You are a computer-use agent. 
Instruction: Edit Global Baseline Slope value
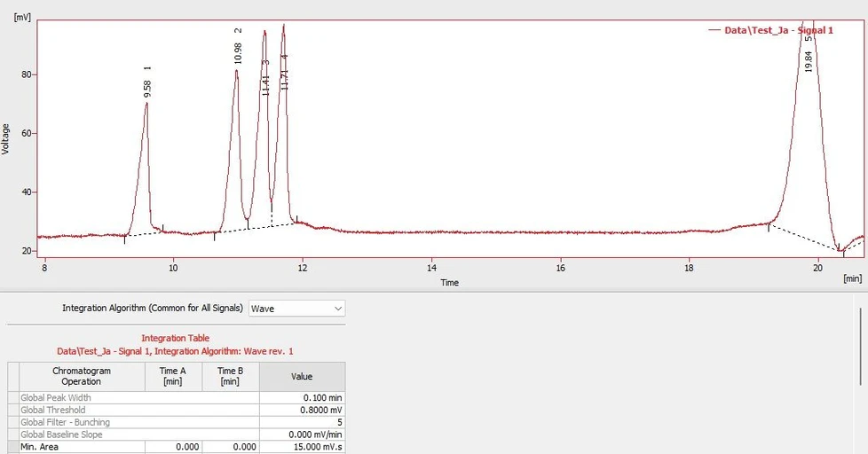click(x=302, y=435)
